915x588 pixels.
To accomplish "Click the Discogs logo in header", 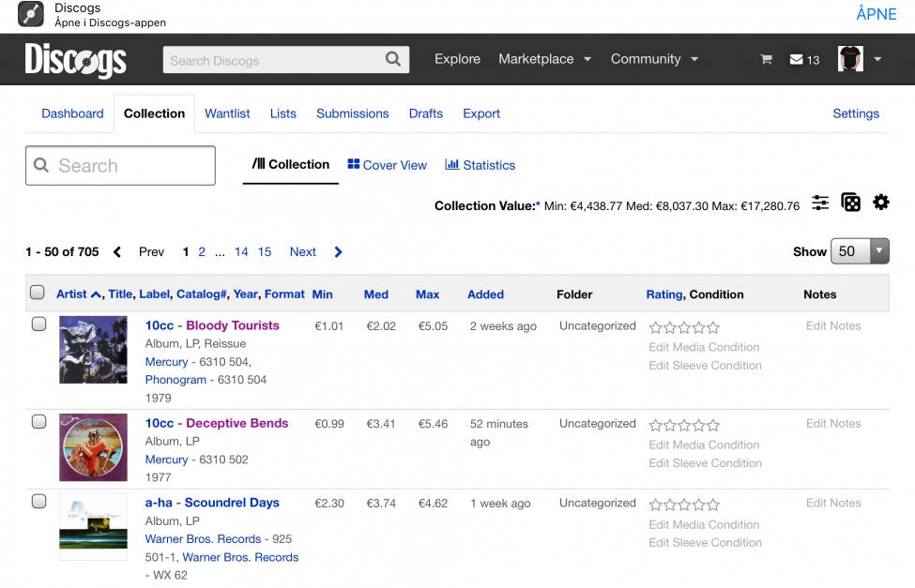I will (x=75, y=59).
